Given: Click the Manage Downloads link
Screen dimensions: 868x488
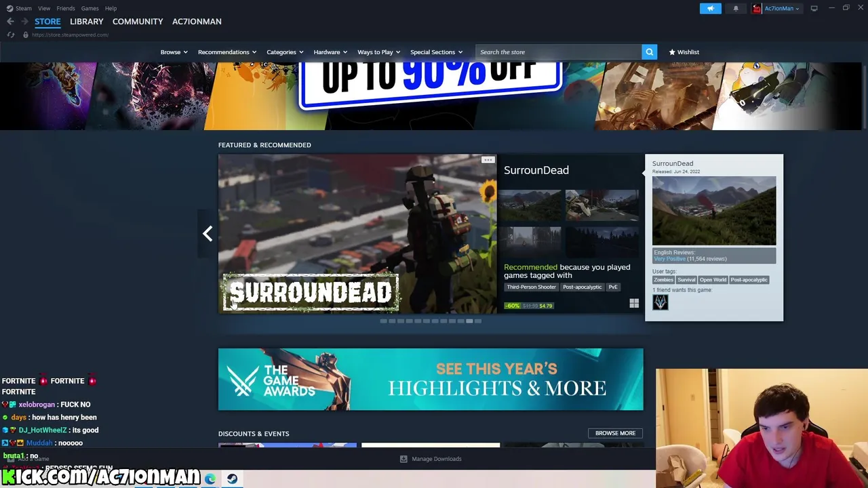Looking at the screenshot, I should coord(436,459).
